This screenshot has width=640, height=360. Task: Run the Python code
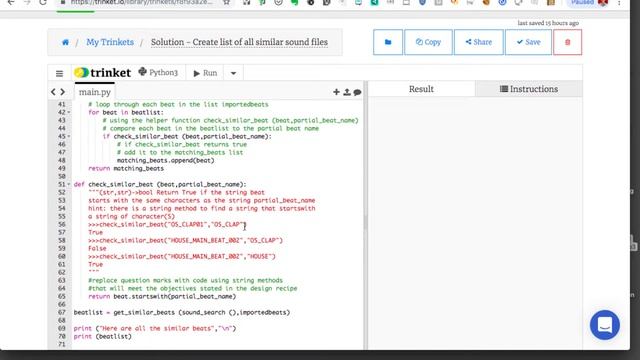205,73
